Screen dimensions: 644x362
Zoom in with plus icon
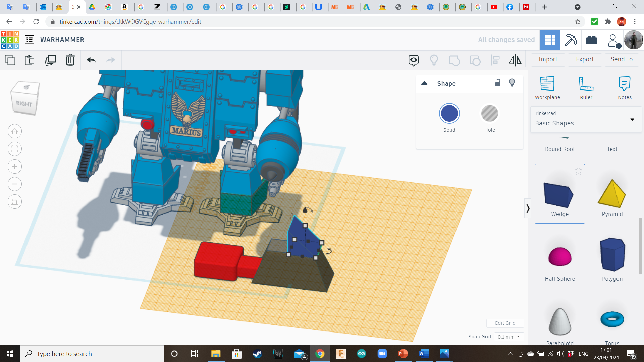pyautogui.click(x=15, y=167)
